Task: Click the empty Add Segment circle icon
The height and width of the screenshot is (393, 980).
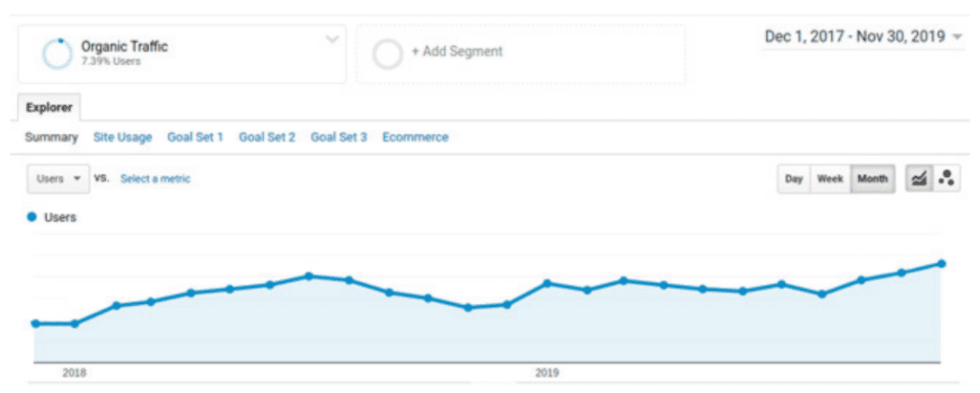Action: pos(388,54)
